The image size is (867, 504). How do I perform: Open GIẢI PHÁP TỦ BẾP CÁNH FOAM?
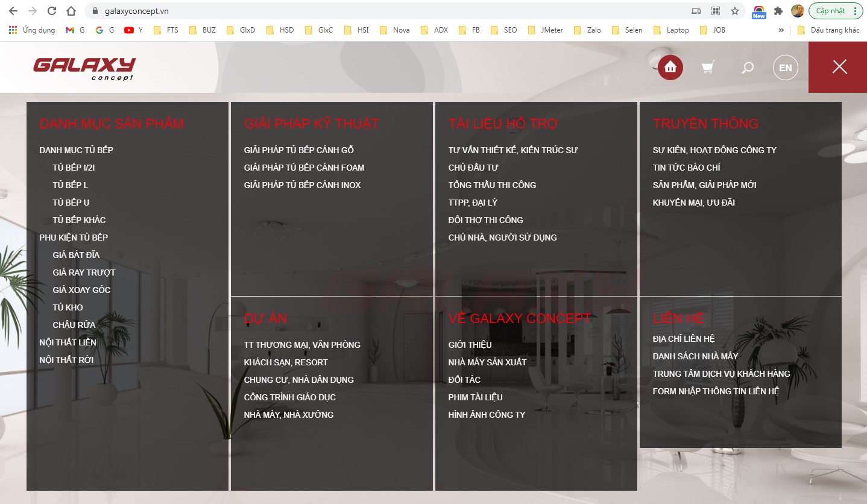(304, 168)
